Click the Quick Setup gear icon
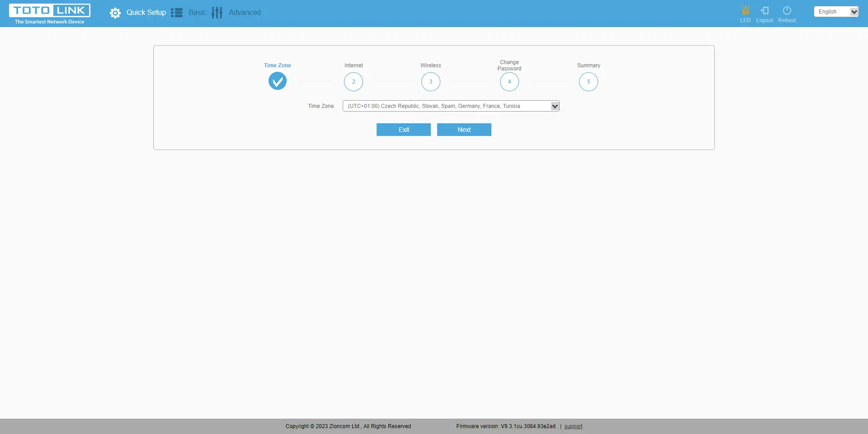Image resolution: width=868 pixels, height=434 pixels. 115,13
